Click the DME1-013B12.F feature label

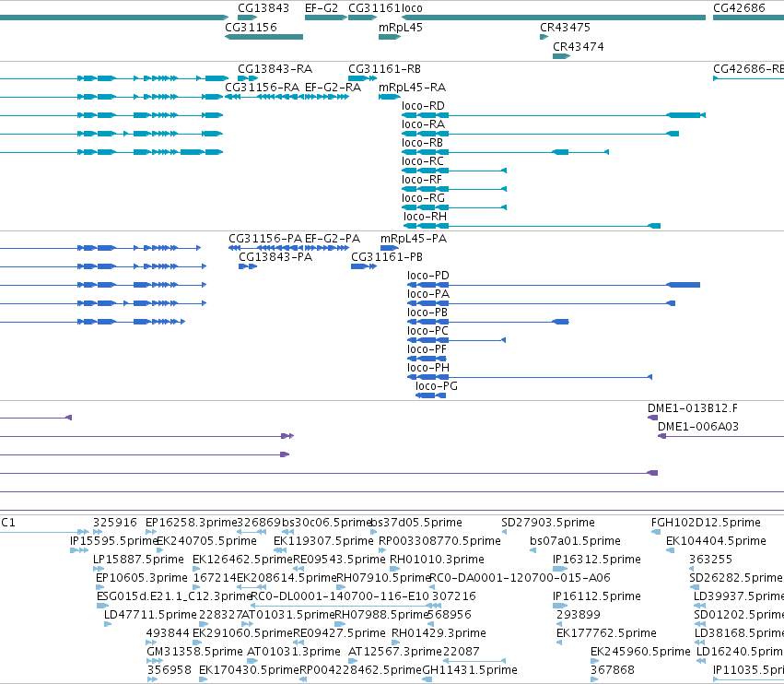point(693,408)
